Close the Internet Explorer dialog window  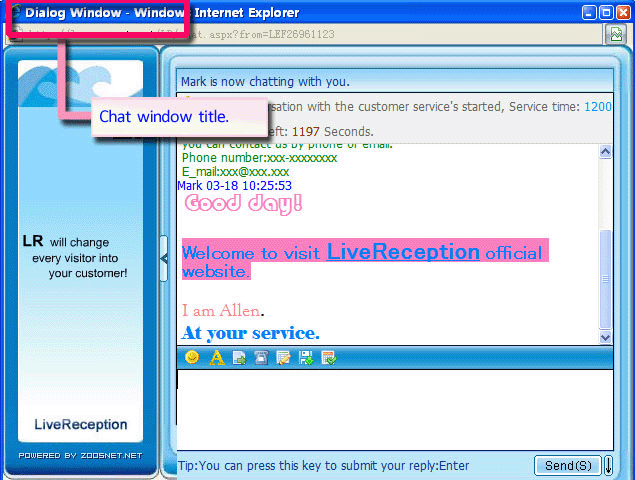[623, 13]
